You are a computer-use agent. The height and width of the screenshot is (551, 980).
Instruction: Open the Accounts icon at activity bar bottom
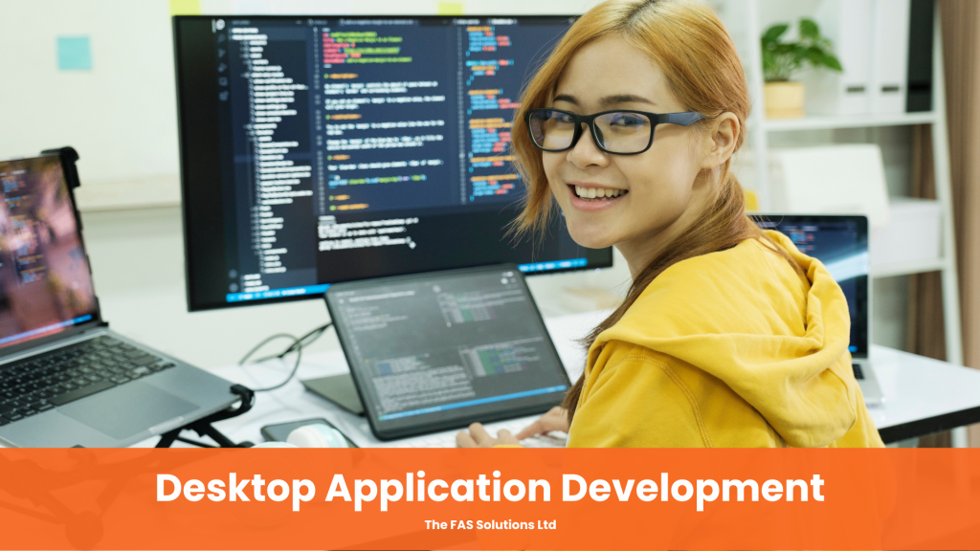234,275
